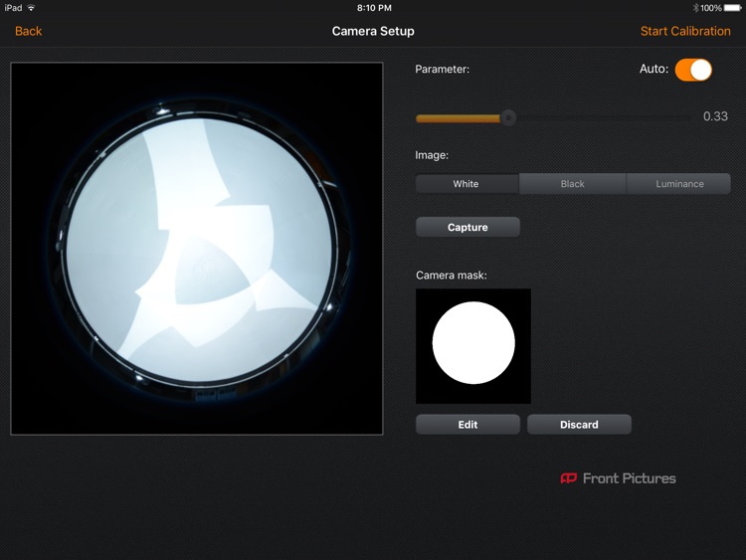The height and width of the screenshot is (560, 746).
Task: Tap the 8:10 PM clock
Action: point(374,8)
